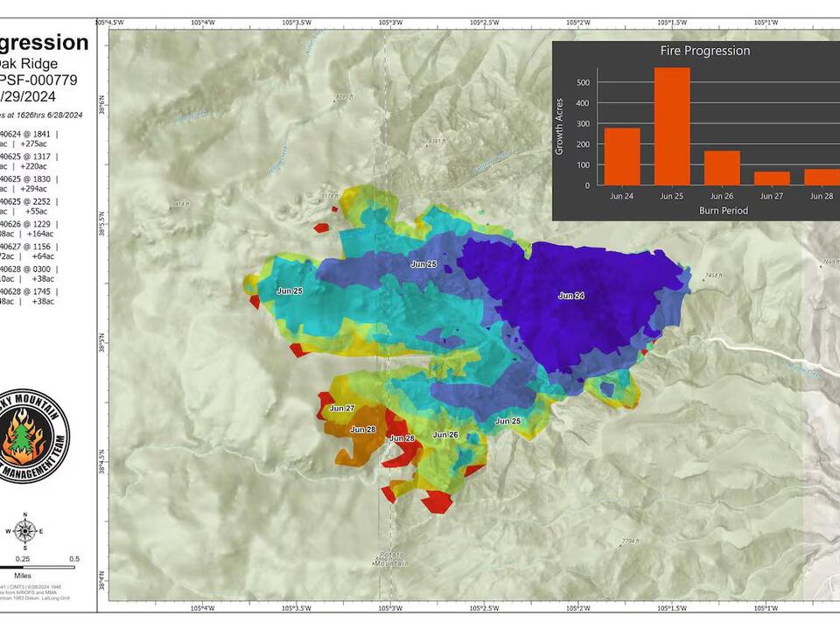The width and height of the screenshot is (840, 630).
Task: Click the "PSF-000779" incident number
Action: tap(38, 80)
